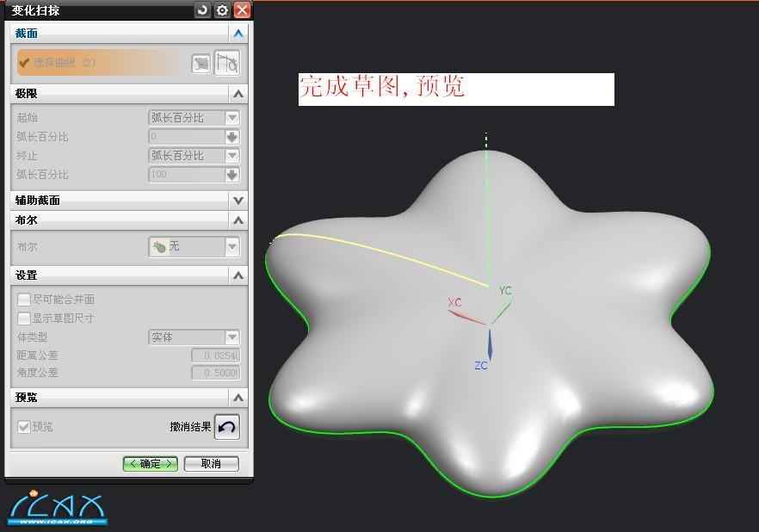Image resolution: width=759 pixels, height=532 pixels.
Task: Click the 弧长百分比 label under 起始
Action: pyautogui.click(x=43, y=137)
